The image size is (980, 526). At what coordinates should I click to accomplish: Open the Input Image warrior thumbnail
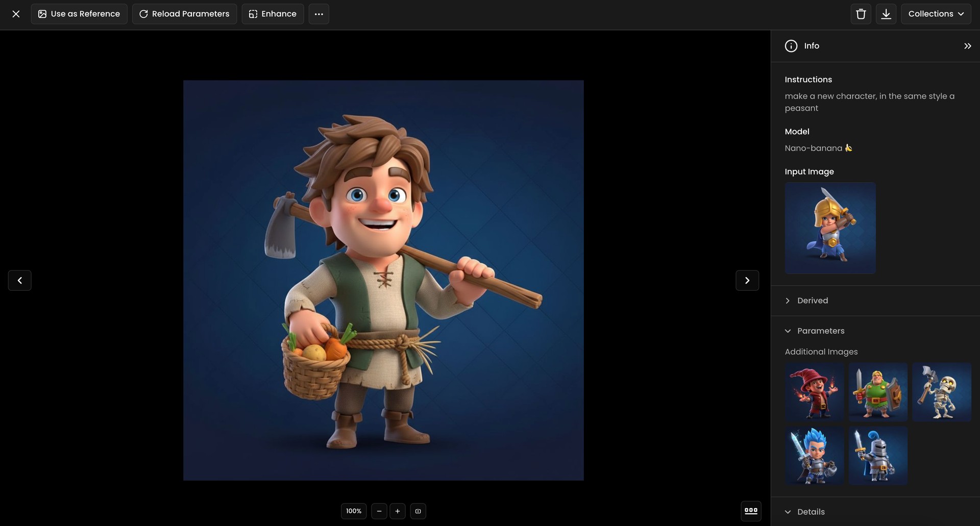[x=830, y=228]
